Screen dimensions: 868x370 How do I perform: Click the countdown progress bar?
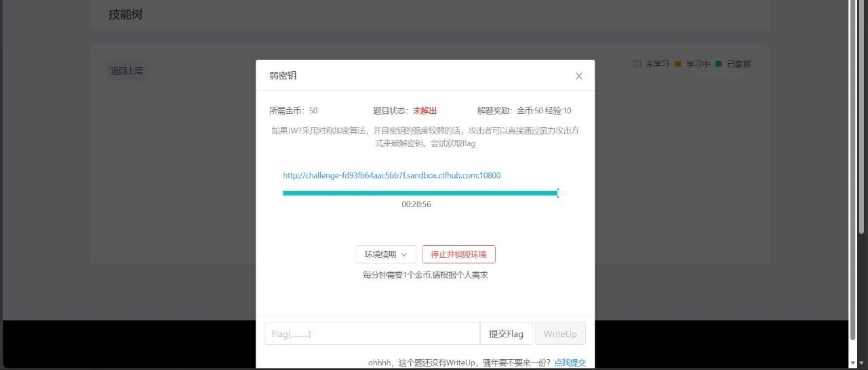coord(425,193)
